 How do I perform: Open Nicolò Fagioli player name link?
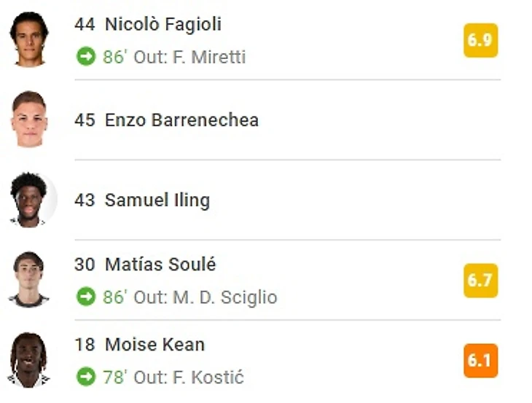(x=163, y=24)
